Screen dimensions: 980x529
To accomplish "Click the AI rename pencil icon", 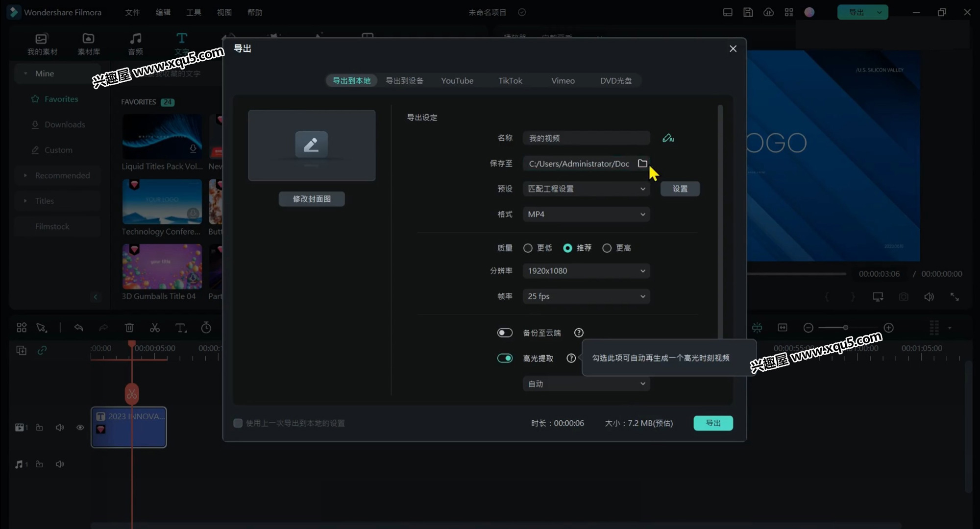I will (x=668, y=139).
